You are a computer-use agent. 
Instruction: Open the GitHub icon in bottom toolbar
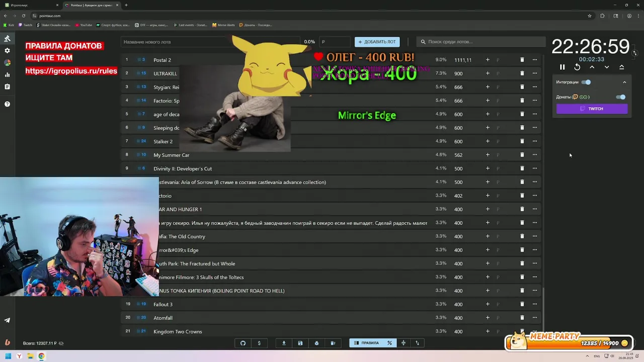click(x=243, y=343)
